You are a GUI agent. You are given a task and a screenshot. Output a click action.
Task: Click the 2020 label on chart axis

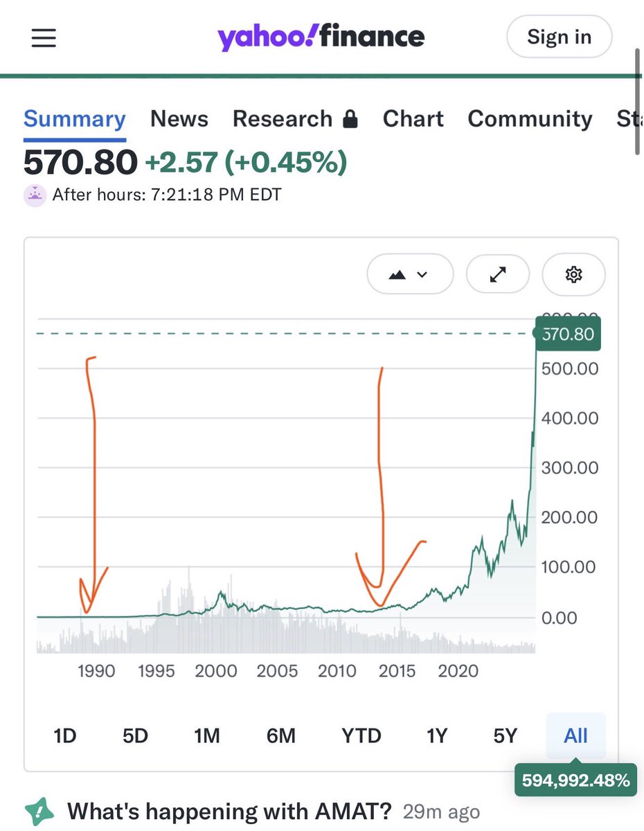(x=459, y=671)
